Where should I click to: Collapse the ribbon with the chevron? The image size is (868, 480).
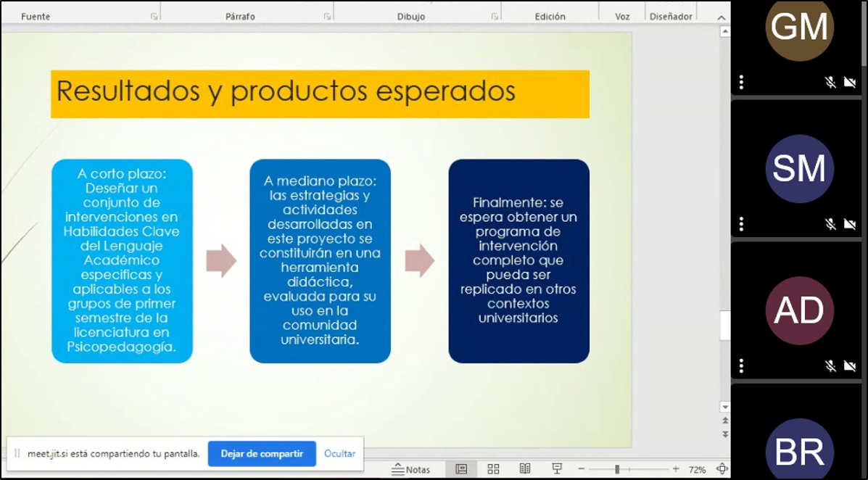(722, 17)
